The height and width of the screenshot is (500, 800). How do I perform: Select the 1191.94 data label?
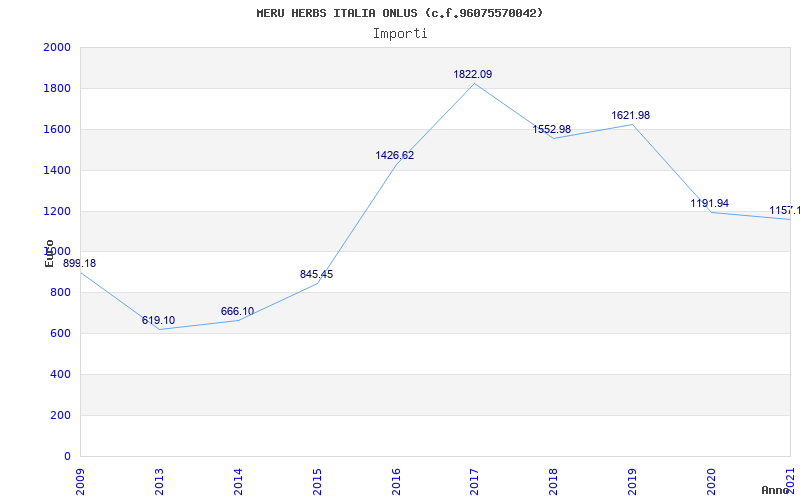click(x=710, y=204)
